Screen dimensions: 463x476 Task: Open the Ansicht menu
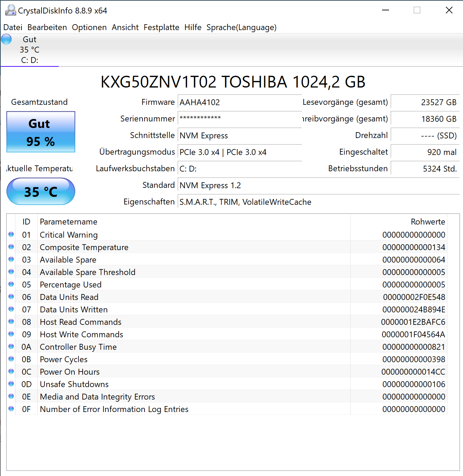[125, 27]
